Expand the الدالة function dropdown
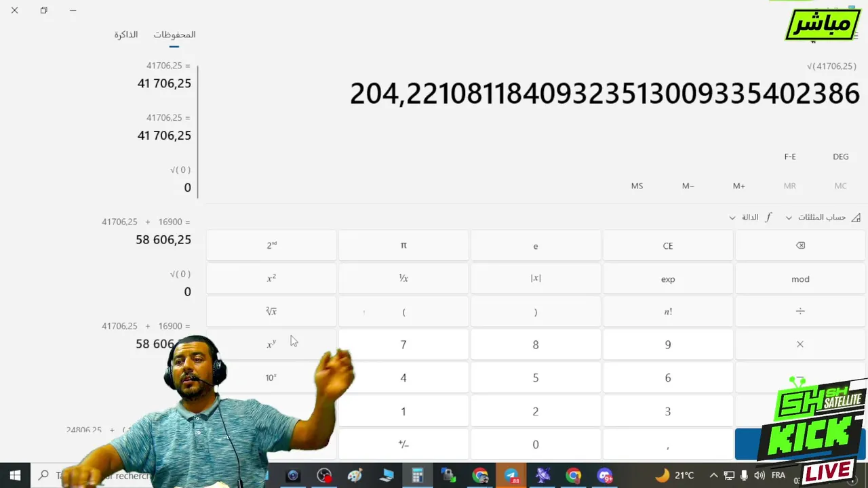868x488 pixels. [750, 218]
